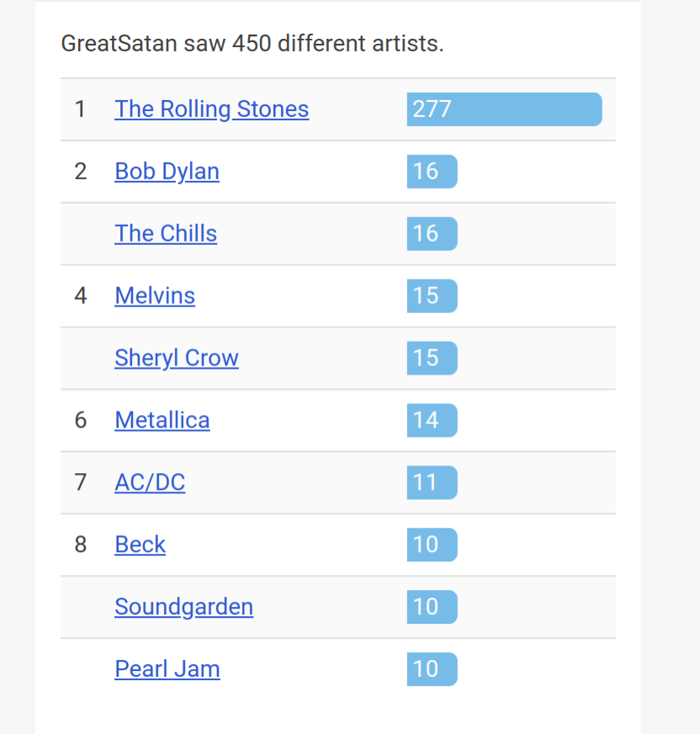This screenshot has height=734, width=700.
Task: Click the Pearl Jam hyperlink
Action: coord(167,669)
